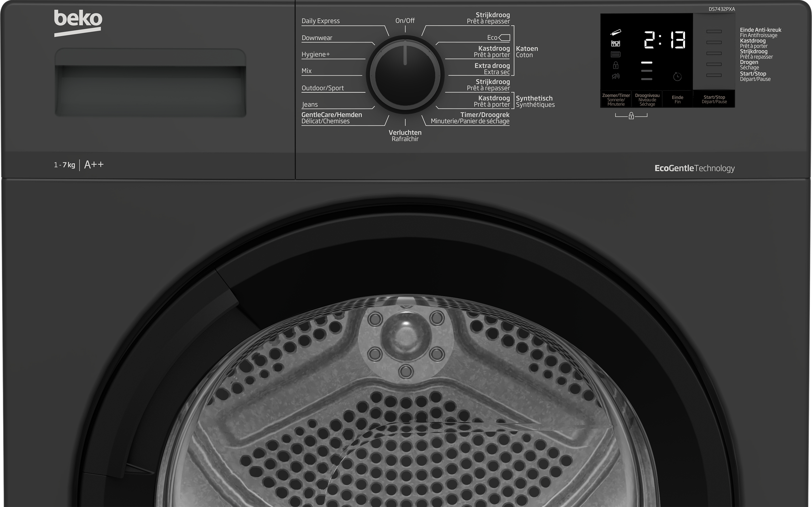Screen dimensions: 812x507
Task: Tap the delay clock icon on display
Action: click(677, 77)
